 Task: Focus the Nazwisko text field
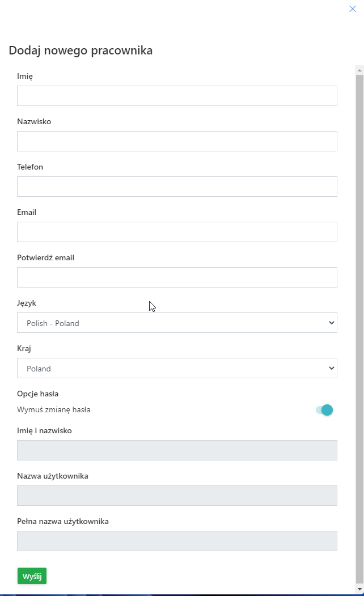point(177,141)
